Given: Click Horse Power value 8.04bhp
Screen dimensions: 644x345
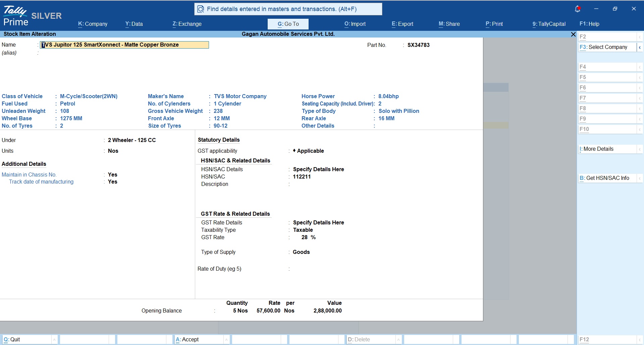Looking at the screenshot, I should point(388,96).
